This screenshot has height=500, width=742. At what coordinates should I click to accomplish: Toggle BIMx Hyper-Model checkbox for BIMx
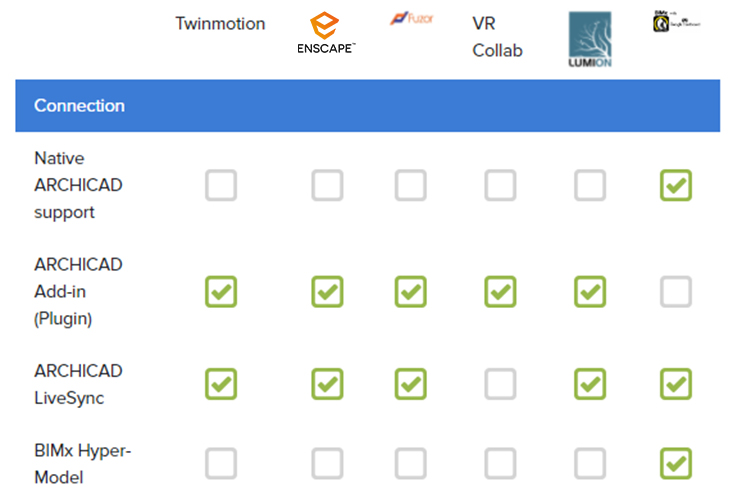pos(676,464)
